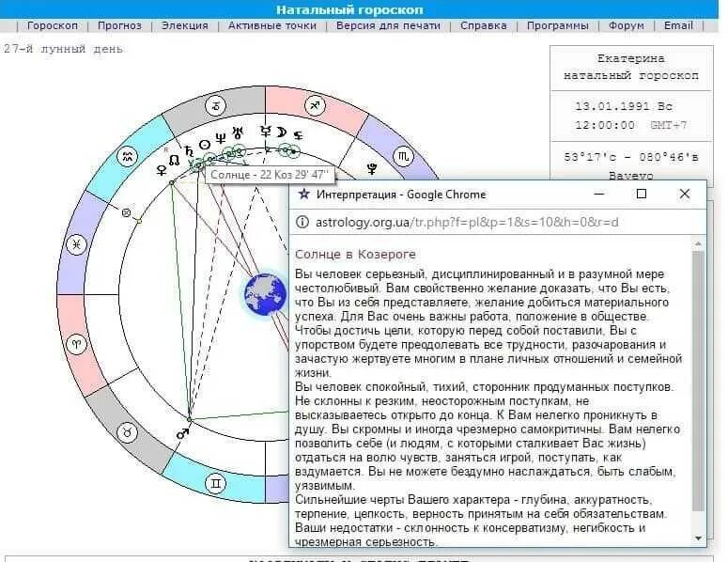Click the heading 'Солнце в Козероге'

click(356, 255)
